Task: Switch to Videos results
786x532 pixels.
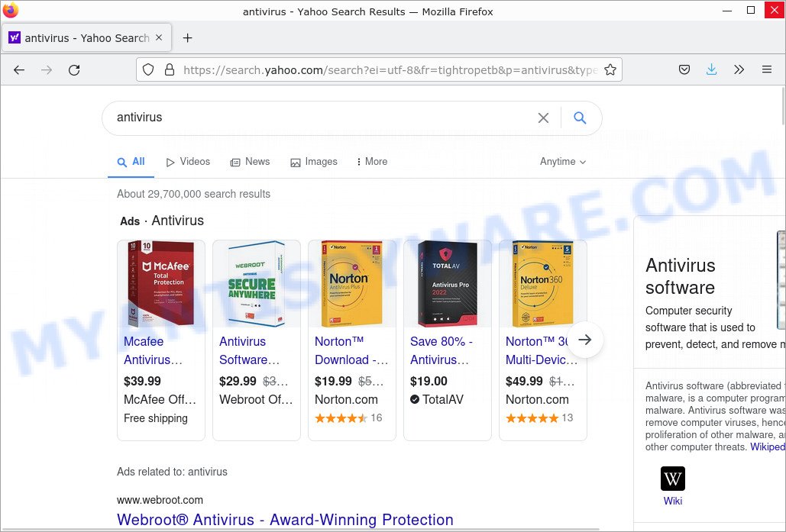Action: [188, 162]
